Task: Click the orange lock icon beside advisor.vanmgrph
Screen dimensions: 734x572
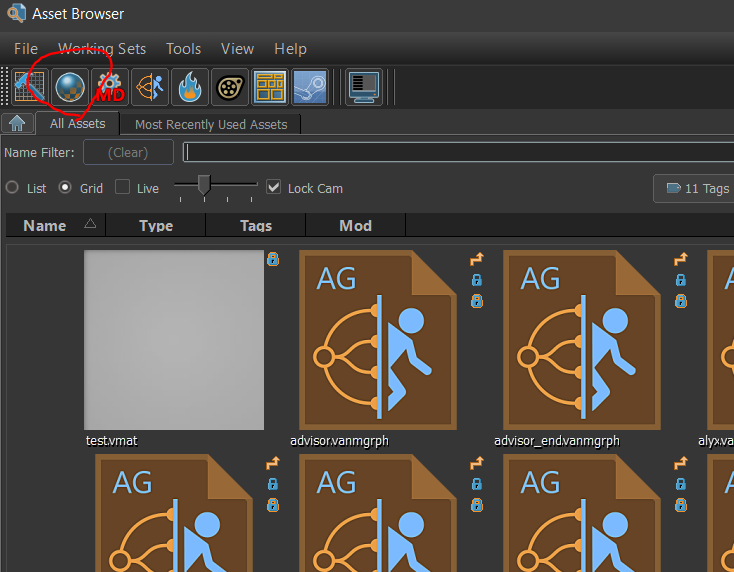Action: (477, 301)
